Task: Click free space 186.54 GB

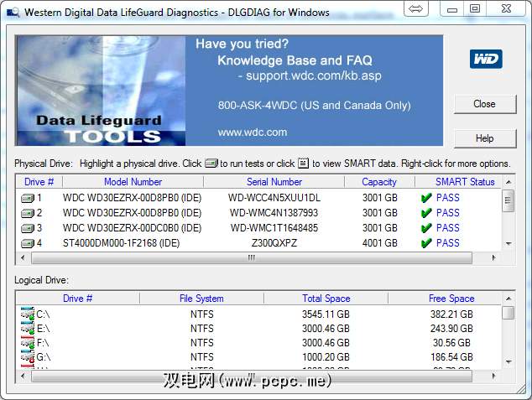Action: click(451, 357)
